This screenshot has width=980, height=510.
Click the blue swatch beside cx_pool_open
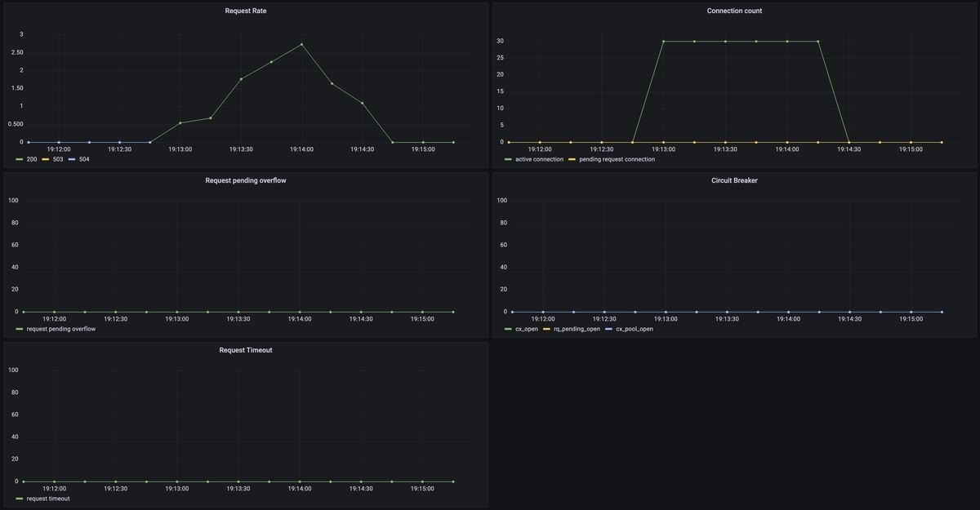[x=609, y=329]
